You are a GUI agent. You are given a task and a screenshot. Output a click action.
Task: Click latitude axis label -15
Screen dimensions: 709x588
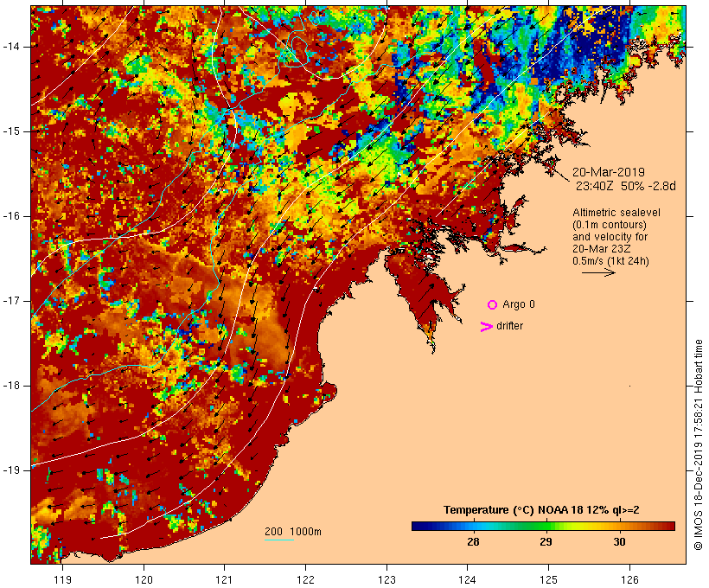pyautogui.click(x=11, y=131)
